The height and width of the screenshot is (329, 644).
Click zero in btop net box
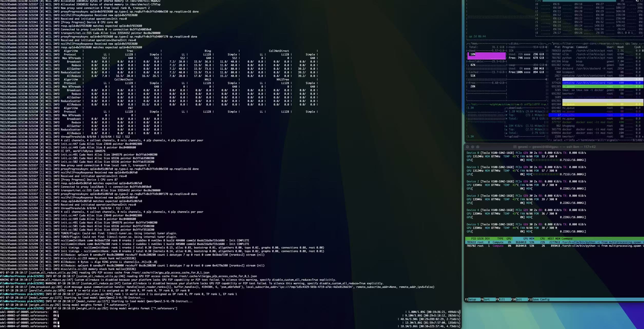click(513, 104)
